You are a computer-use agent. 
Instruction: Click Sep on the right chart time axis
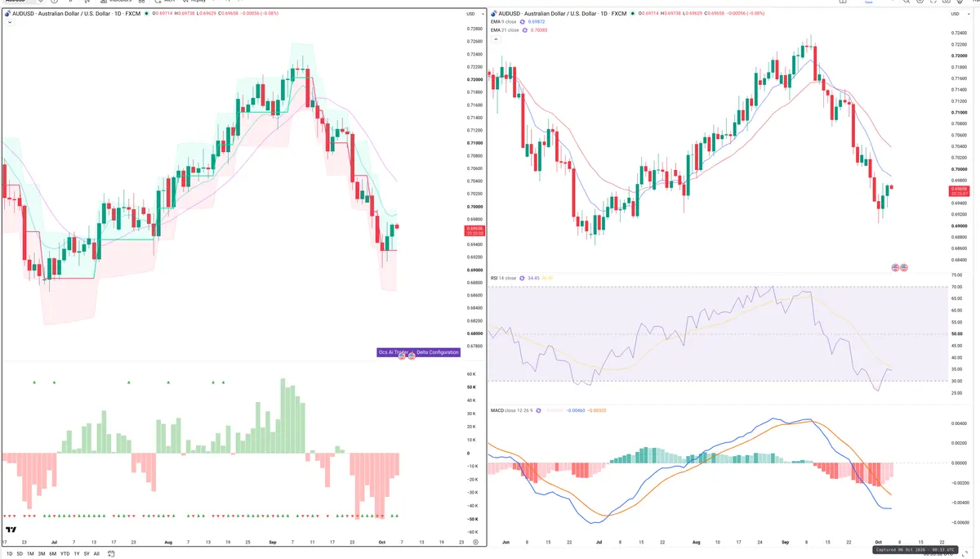click(784, 542)
